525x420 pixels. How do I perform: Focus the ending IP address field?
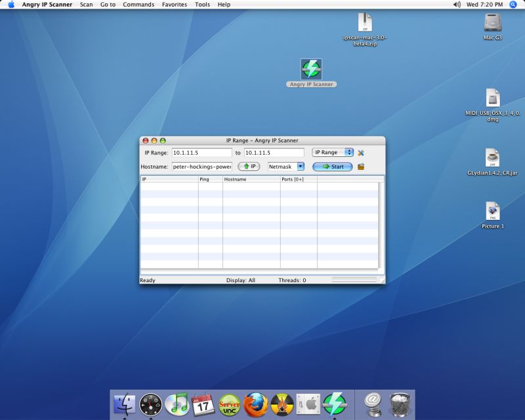pos(274,153)
